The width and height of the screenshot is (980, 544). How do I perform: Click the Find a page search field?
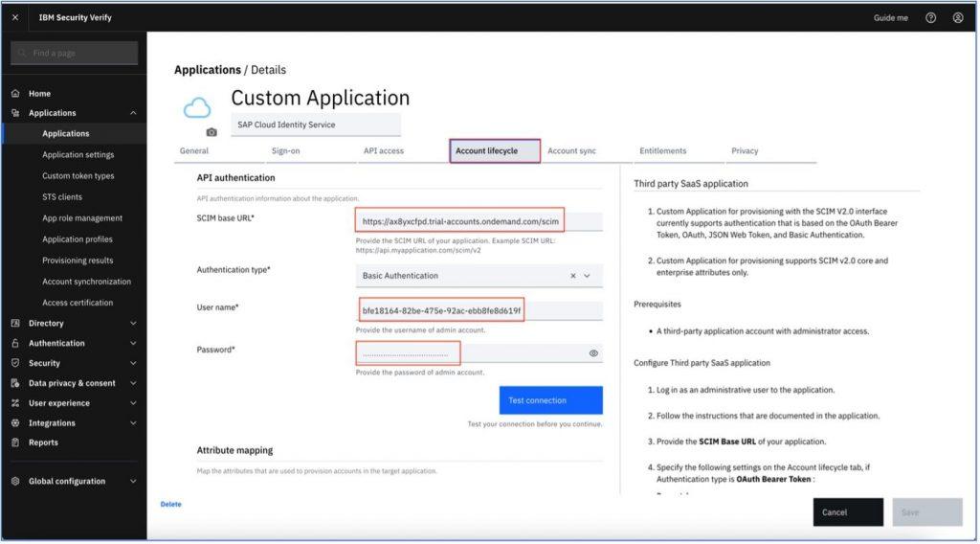coord(75,53)
